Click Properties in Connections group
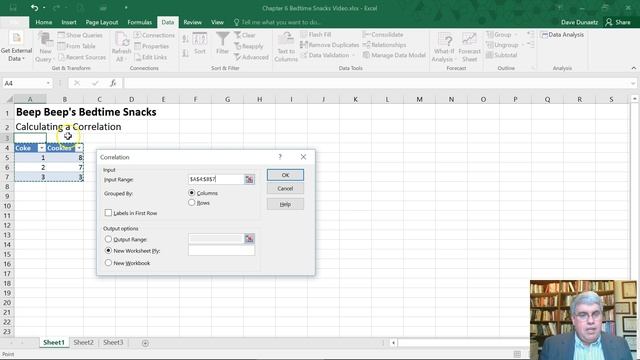The width and height of the screenshot is (640, 360). tap(151, 46)
